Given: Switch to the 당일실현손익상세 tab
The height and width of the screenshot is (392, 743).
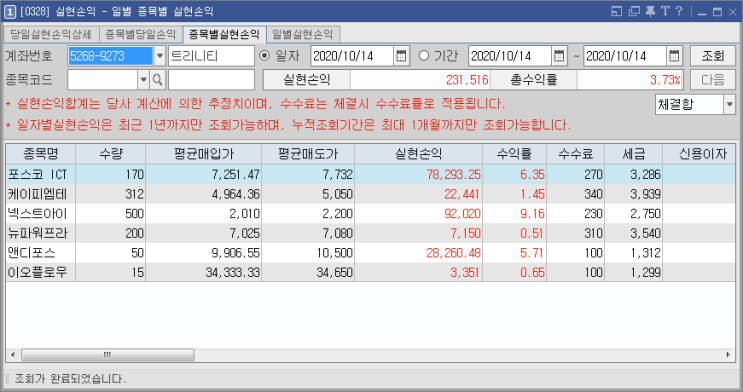Looking at the screenshot, I should [51, 34].
